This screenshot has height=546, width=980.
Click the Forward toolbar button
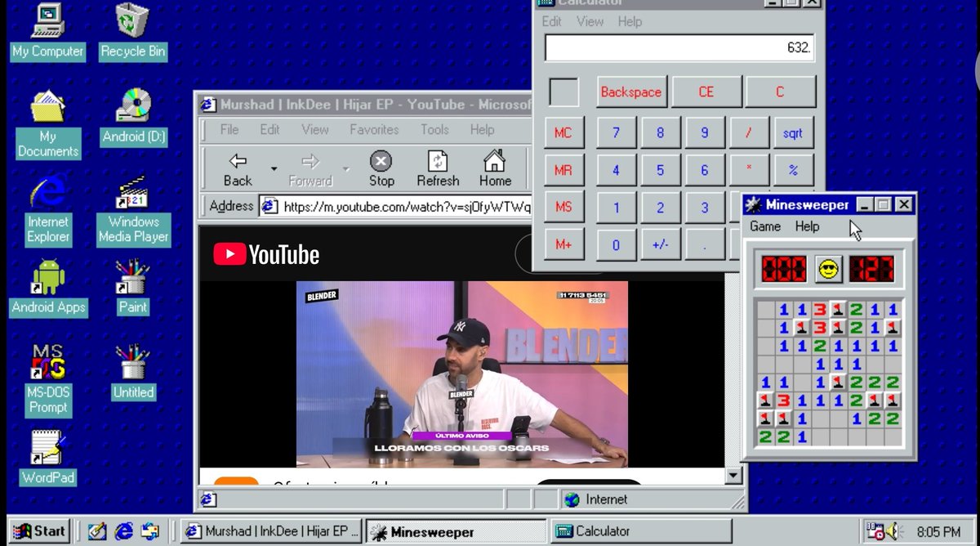coord(310,169)
